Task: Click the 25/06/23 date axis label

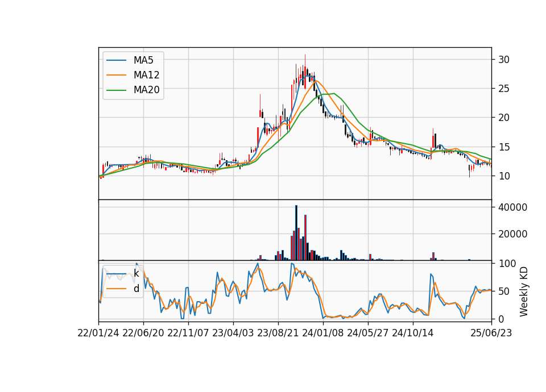Action: point(491,333)
